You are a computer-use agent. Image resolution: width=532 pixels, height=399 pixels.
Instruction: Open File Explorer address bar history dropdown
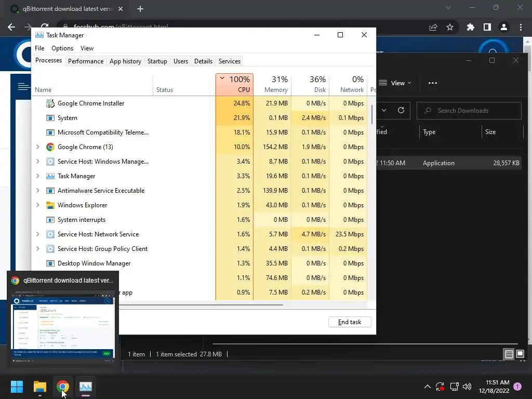point(384,110)
